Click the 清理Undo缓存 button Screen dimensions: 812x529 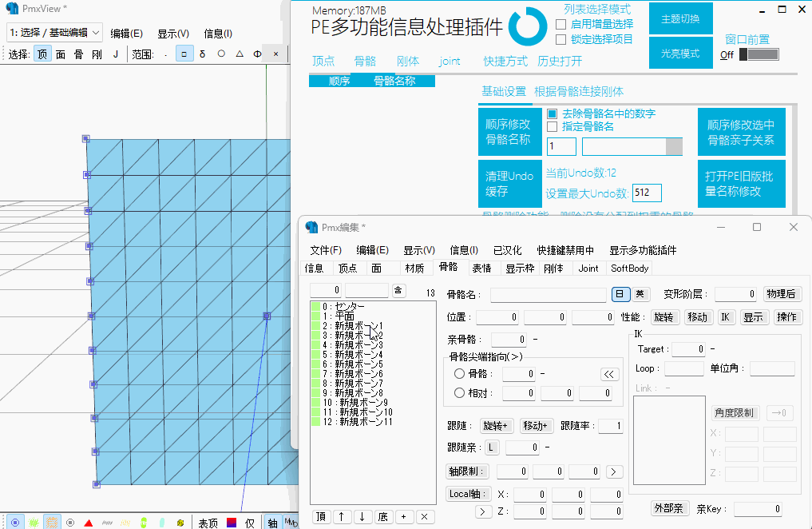(x=509, y=183)
